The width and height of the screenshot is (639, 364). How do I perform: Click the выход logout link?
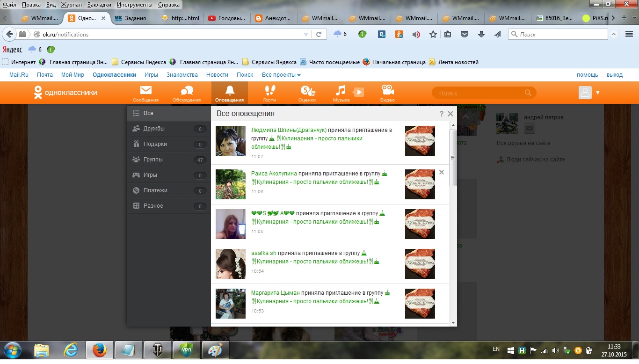tap(615, 75)
